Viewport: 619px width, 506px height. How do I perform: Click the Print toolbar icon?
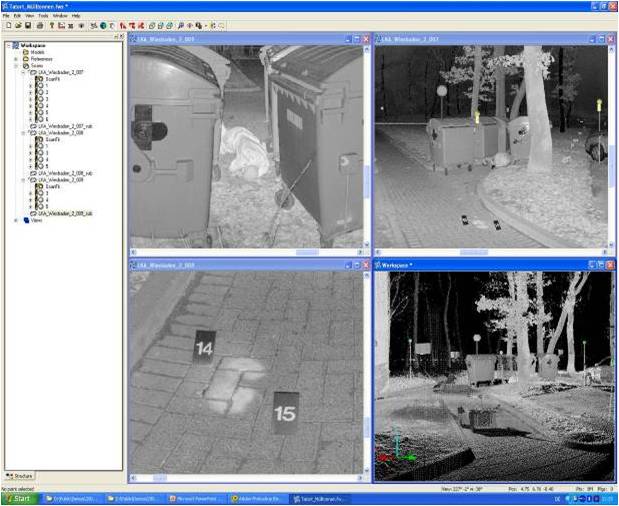[x=40, y=26]
